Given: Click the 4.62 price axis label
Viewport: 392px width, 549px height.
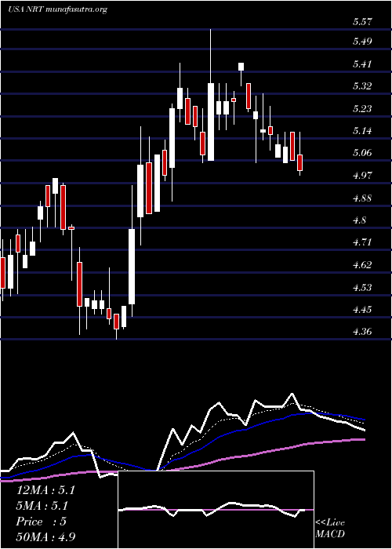Looking at the screenshot, I should click(362, 265).
